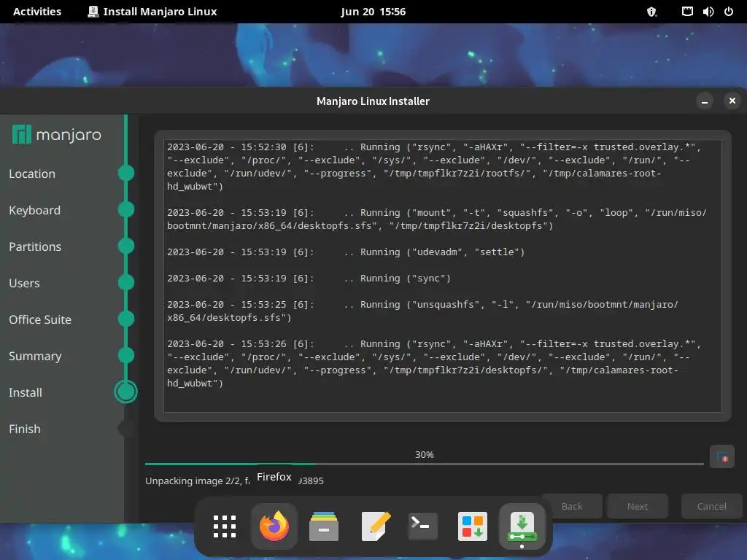Cancel the installation
This screenshot has height=560, width=747.
point(712,506)
